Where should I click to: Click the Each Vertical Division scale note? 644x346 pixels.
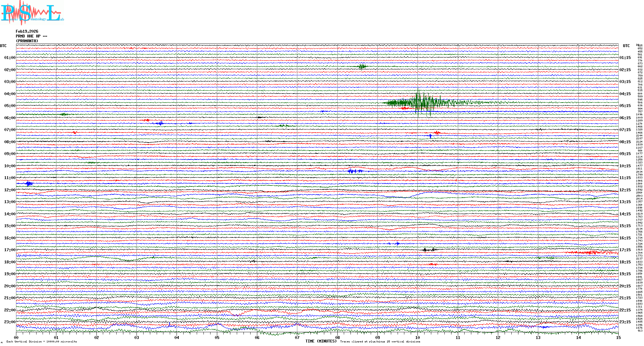42,342
